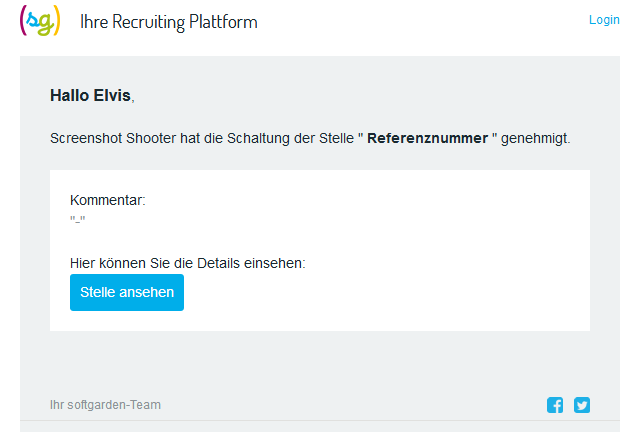Click the pink left parenthesis of the logo
The height and width of the screenshot is (432, 644).
(23, 21)
